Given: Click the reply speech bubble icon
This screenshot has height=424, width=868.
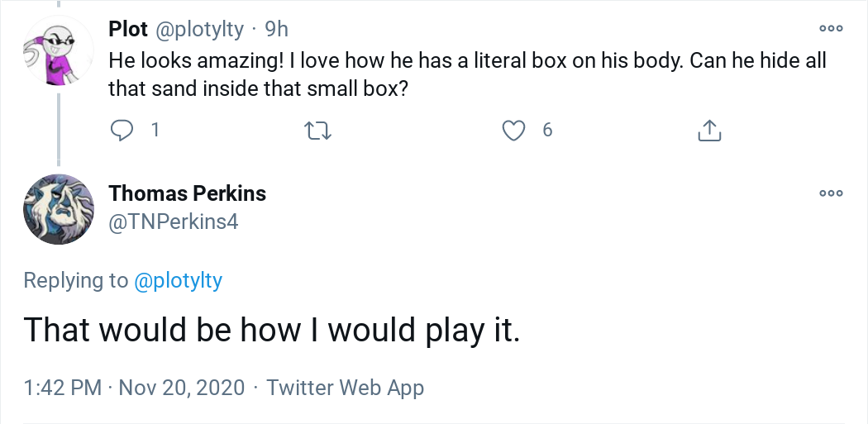Looking at the screenshot, I should pos(122,130).
